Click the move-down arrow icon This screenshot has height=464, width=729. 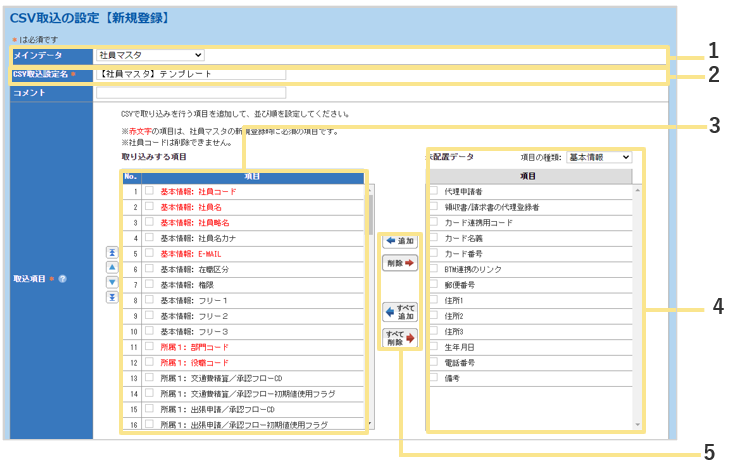coord(112,282)
